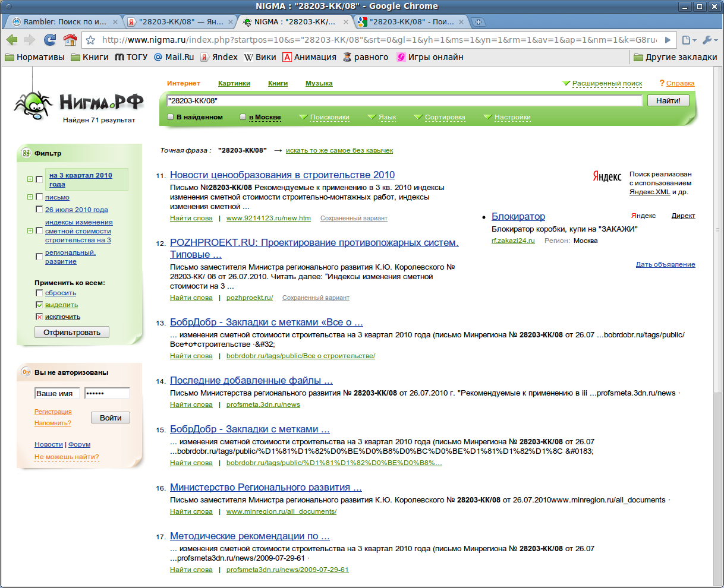
Task: Open the Нормативы bookmarks folder
Action: pos(34,57)
